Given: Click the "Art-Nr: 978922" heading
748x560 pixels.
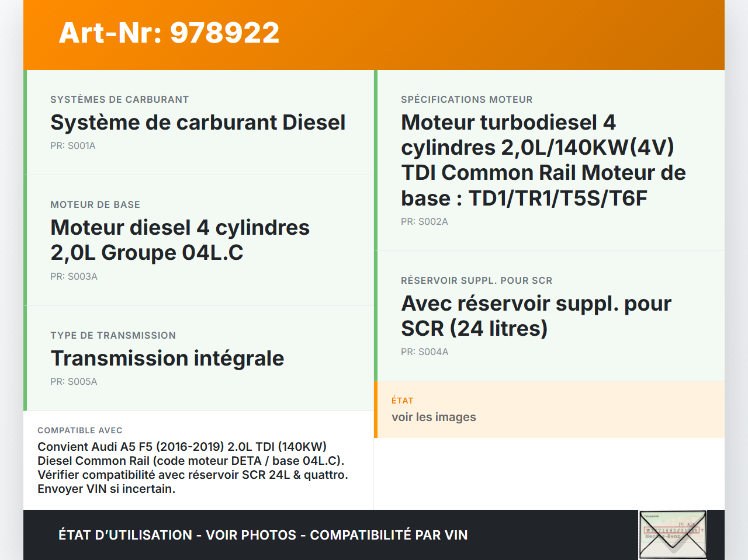Looking at the screenshot, I should tap(169, 33).
